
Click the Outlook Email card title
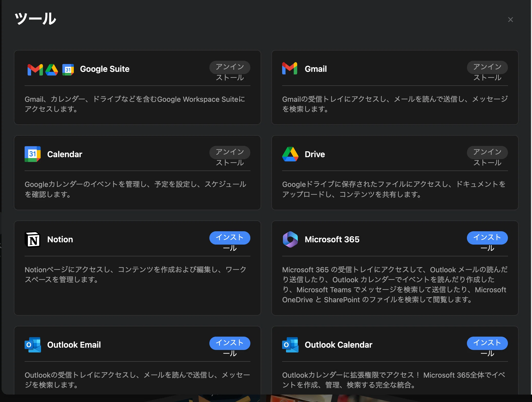click(74, 345)
